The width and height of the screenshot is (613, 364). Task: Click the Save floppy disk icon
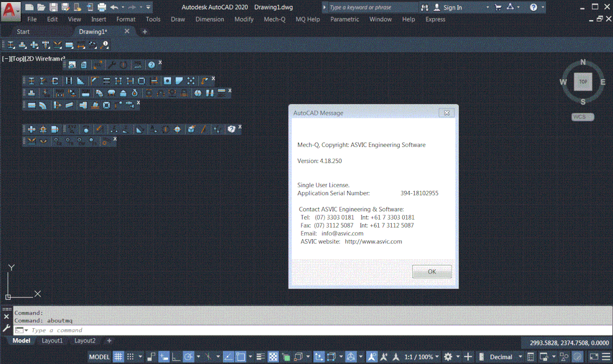point(54,7)
